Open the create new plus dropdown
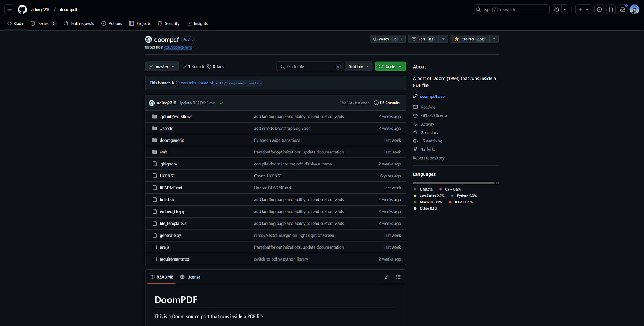The height and width of the screenshot is (326, 644). tap(583, 9)
